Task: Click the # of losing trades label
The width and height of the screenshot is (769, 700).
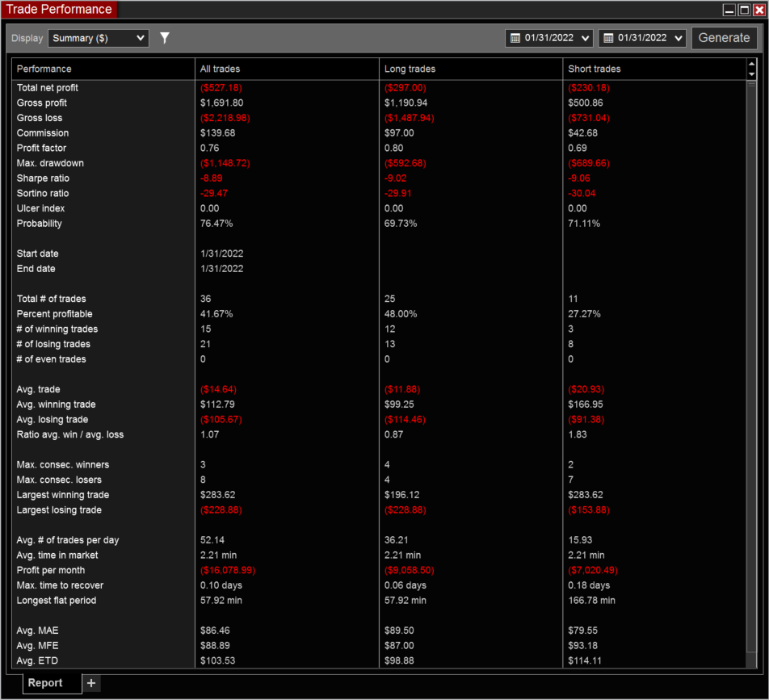Action: (53, 344)
